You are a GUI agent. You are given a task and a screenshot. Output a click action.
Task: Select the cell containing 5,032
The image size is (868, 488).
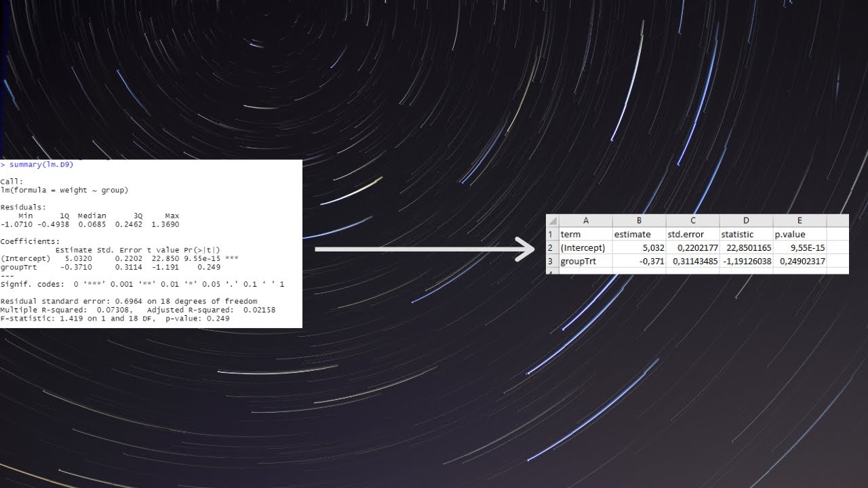tap(639, 247)
